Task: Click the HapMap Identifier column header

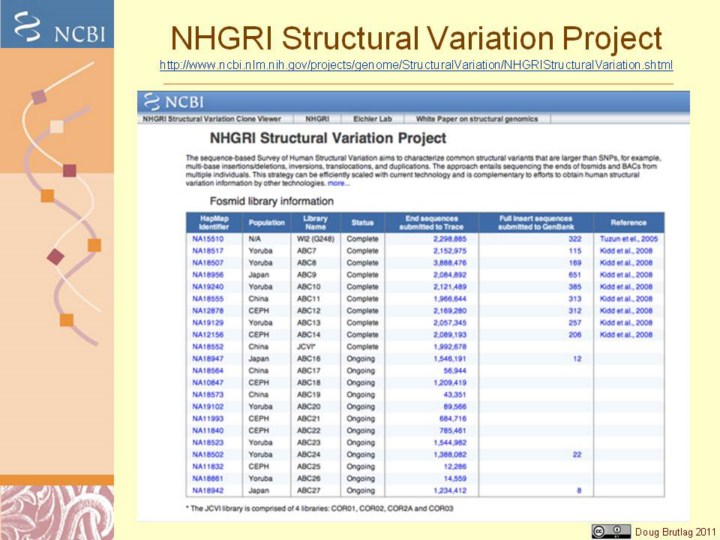Action: click(213, 222)
